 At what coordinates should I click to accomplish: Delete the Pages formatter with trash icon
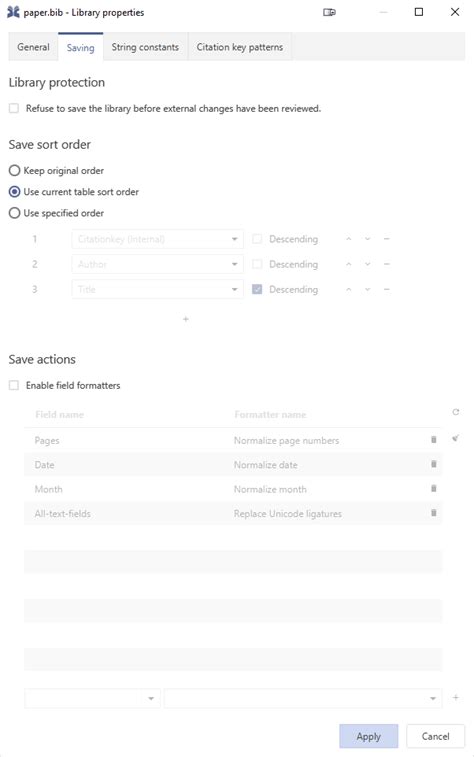(433, 439)
